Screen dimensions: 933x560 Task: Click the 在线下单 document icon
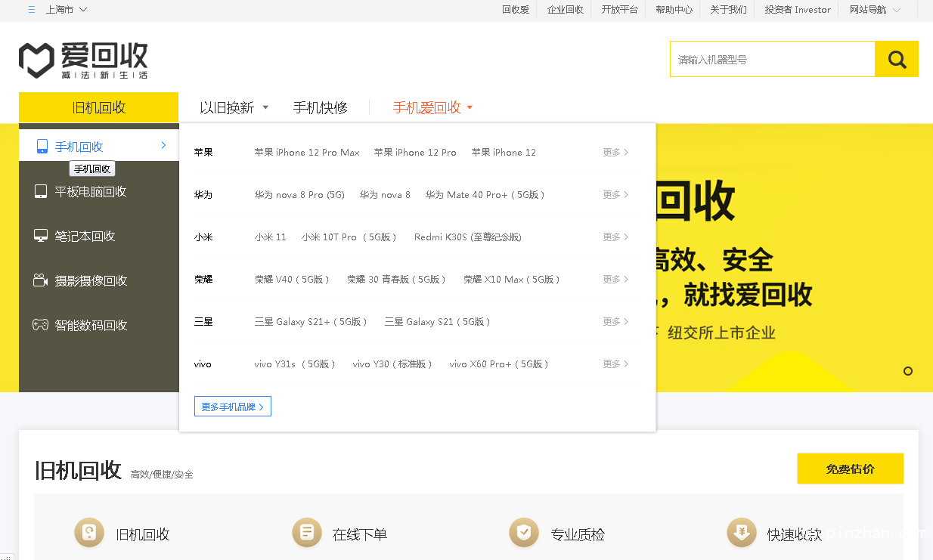point(307,534)
